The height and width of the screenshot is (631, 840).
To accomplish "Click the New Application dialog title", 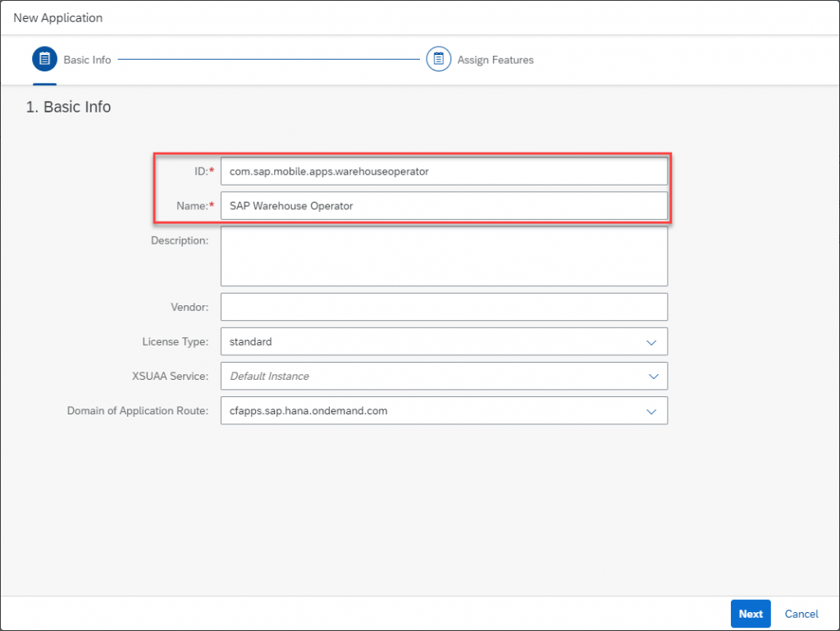I will pos(58,18).
